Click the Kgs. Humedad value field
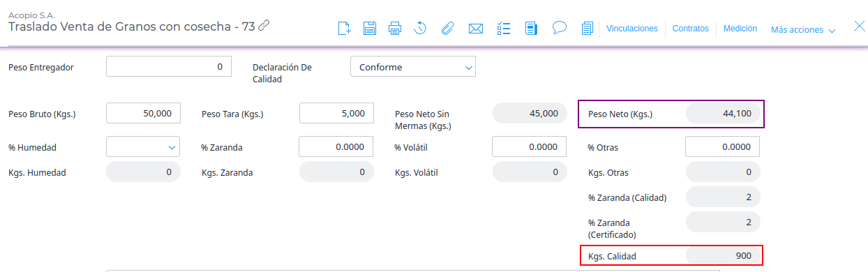The height and width of the screenshot is (272, 868). (x=143, y=172)
